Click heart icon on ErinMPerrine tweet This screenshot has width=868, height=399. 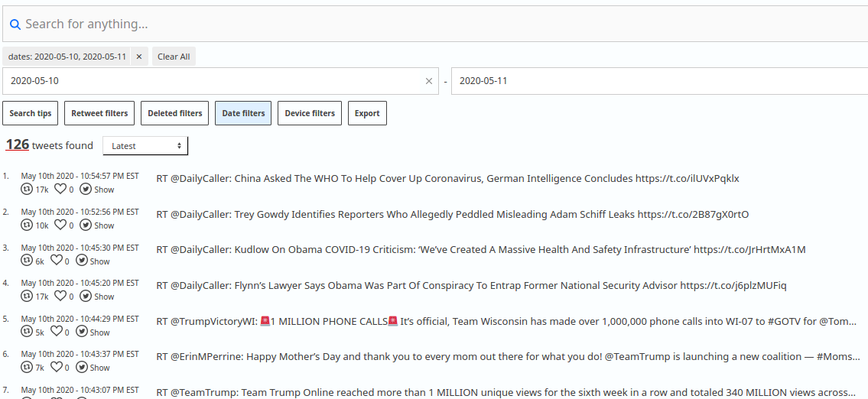(x=57, y=367)
